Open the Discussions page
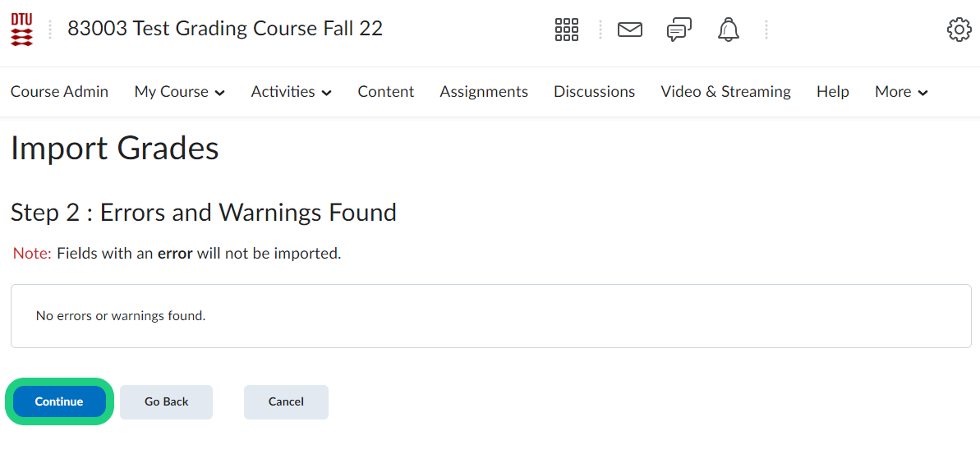Image resolution: width=980 pixels, height=454 pixels. [x=594, y=92]
